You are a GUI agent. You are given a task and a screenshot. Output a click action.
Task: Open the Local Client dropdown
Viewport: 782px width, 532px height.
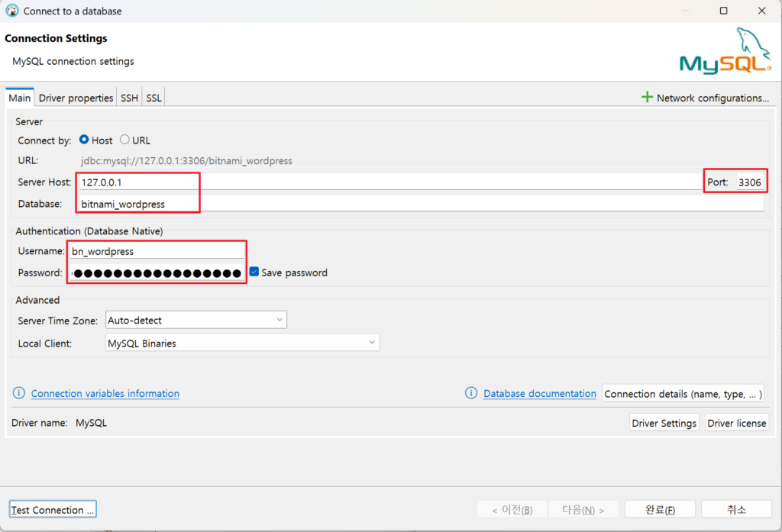tap(242, 343)
